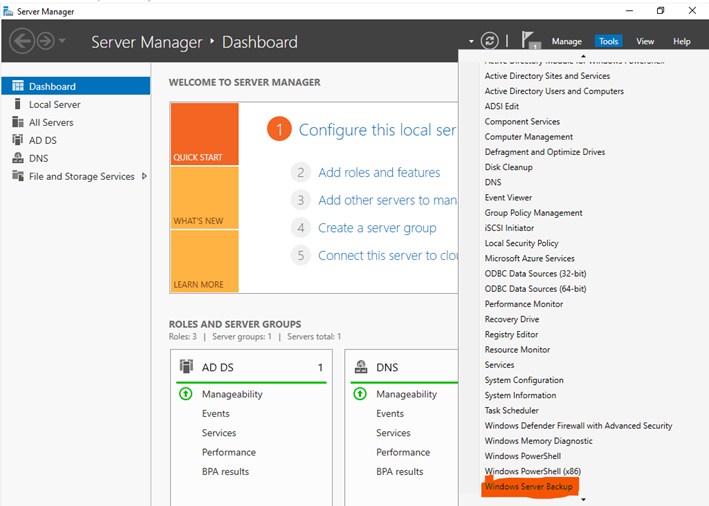Screen dimensions: 709x506
Task: Click the AD DS manageability status icon
Action: coord(185,394)
